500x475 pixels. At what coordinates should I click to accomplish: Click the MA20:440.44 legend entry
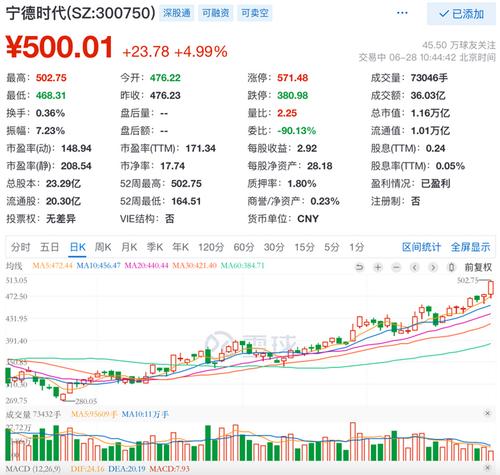(x=146, y=266)
